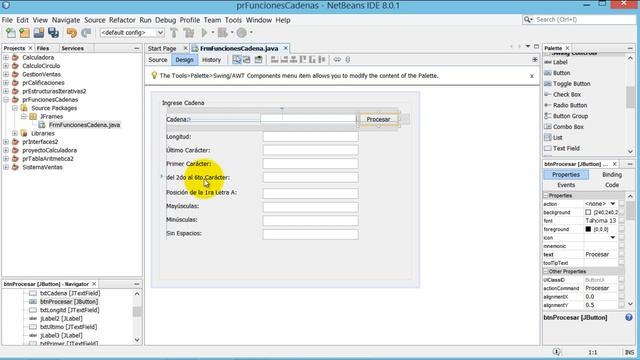
Task: Build the project with the hammer icon
Action: pos(174,33)
